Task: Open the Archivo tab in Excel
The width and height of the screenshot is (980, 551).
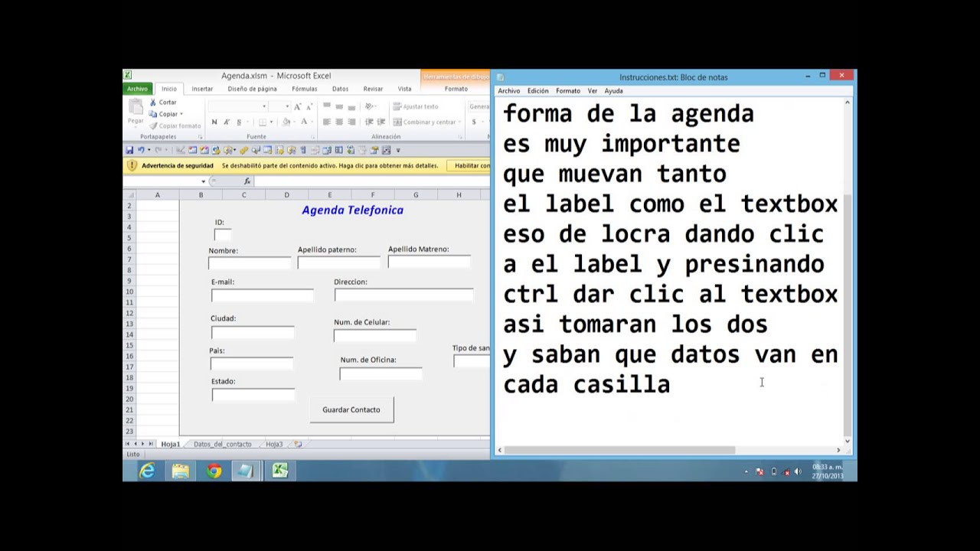Action: (138, 89)
